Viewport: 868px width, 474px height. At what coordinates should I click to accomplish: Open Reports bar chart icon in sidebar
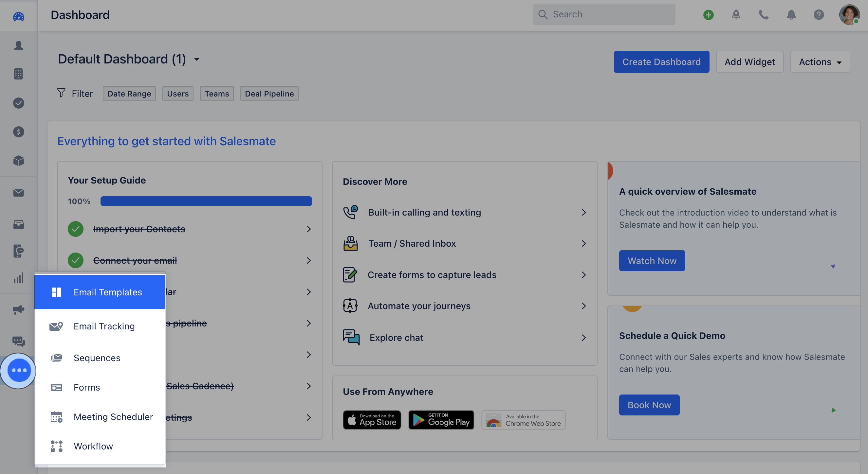(19, 278)
